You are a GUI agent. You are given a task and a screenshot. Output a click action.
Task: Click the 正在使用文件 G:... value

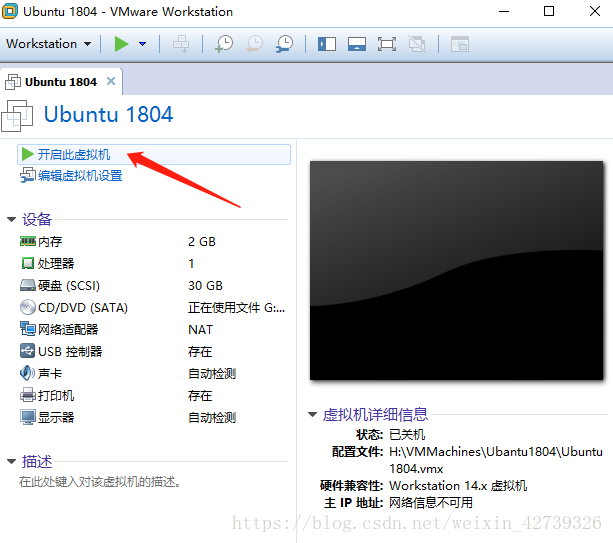(x=237, y=308)
